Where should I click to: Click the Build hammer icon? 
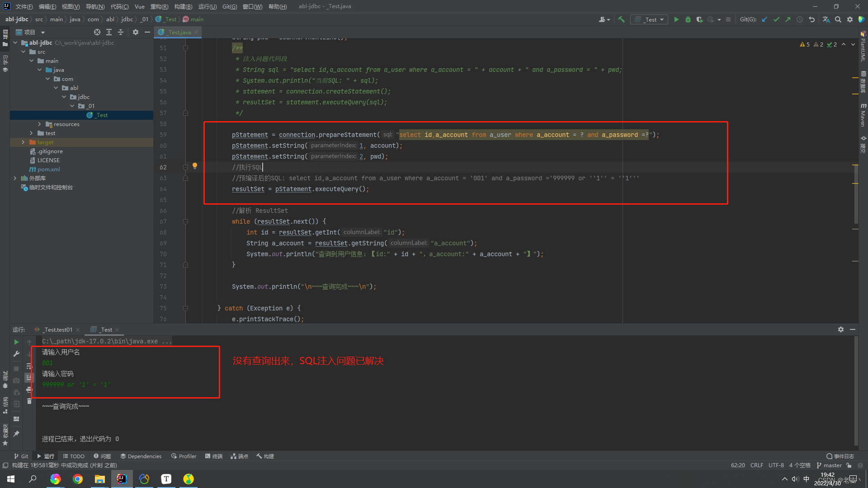tap(621, 19)
